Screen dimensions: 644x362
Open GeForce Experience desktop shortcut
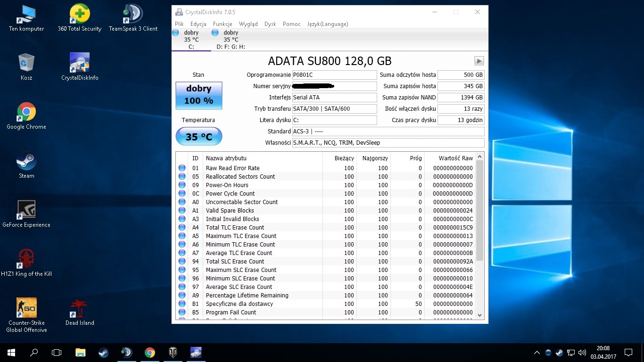26,214
